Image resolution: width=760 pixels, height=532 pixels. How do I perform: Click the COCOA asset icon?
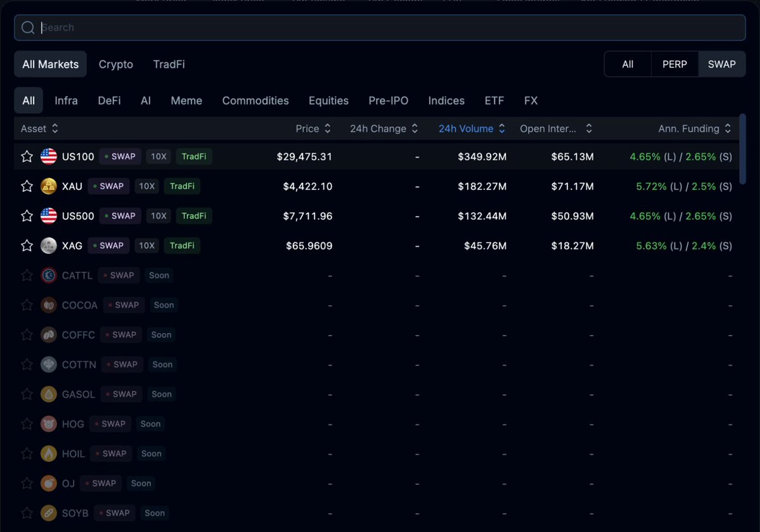(x=48, y=305)
